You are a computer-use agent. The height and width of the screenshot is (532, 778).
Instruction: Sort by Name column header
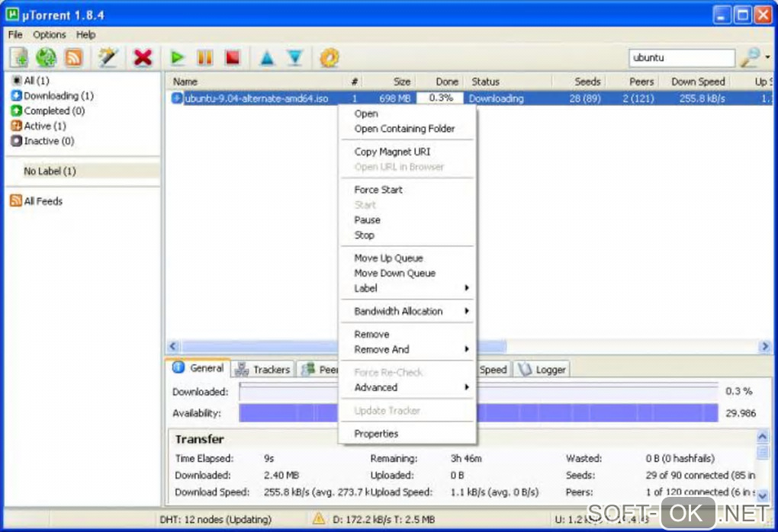pos(185,82)
